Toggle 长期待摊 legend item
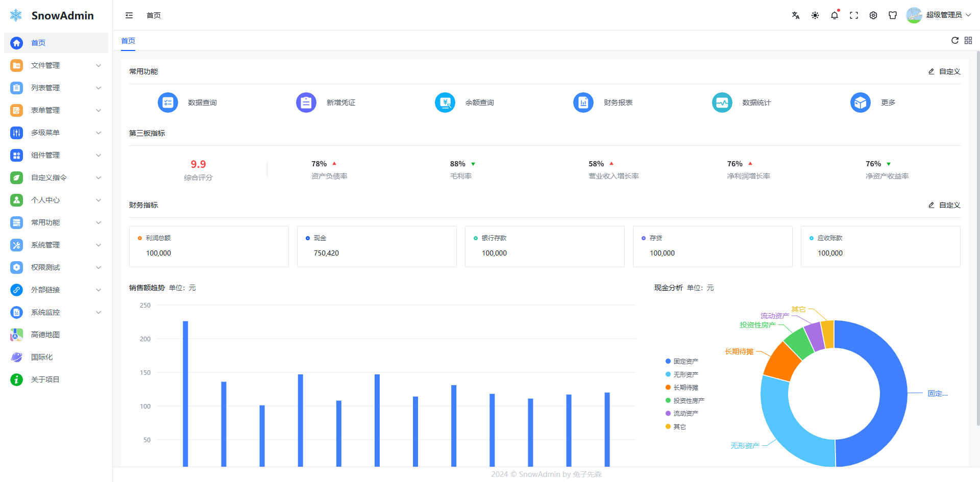 [x=682, y=388]
